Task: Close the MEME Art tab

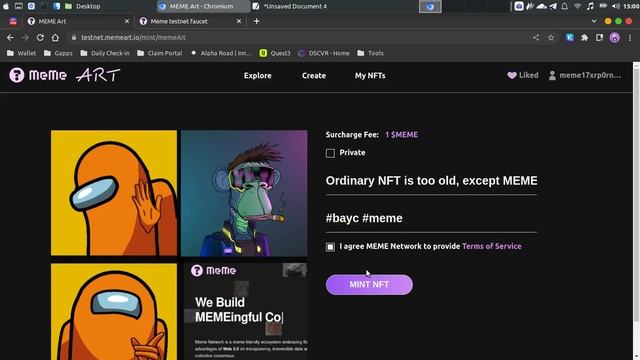Action: (x=127, y=21)
